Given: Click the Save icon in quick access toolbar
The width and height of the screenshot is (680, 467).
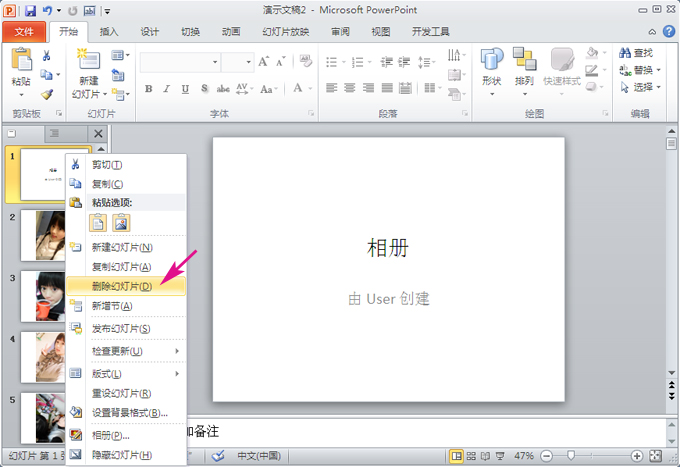Looking at the screenshot, I should [31, 10].
